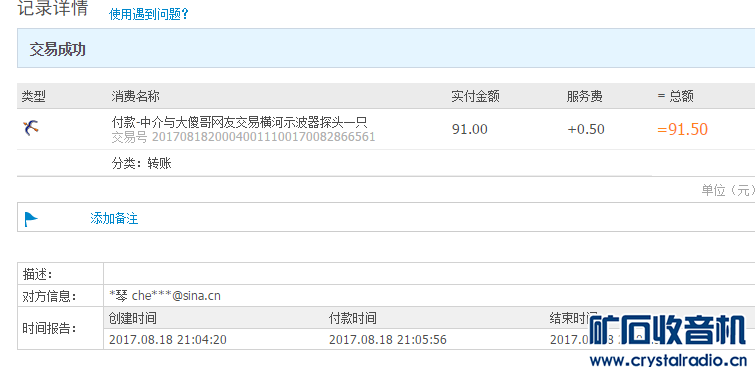Click the 实付金额 column header
The width and height of the screenshot is (755, 373).
pyautogui.click(x=475, y=96)
